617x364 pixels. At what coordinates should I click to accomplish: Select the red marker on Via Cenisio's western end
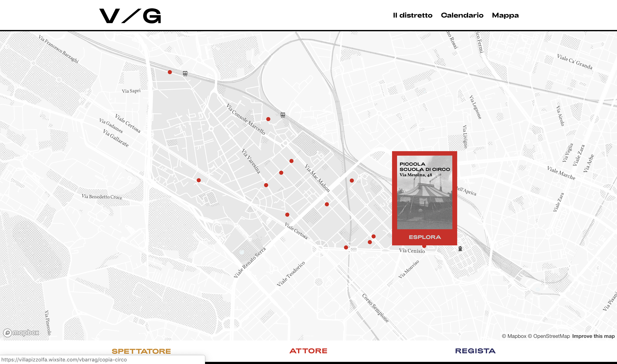click(346, 247)
